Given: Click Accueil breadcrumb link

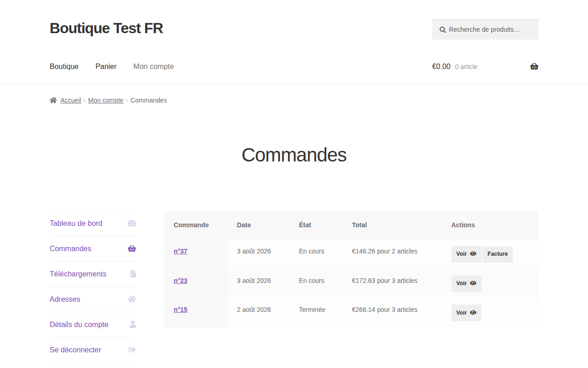Looking at the screenshot, I should [71, 100].
